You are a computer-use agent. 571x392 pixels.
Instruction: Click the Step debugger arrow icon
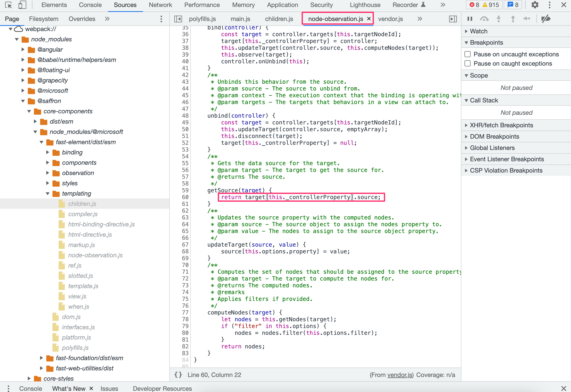(527, 19)
